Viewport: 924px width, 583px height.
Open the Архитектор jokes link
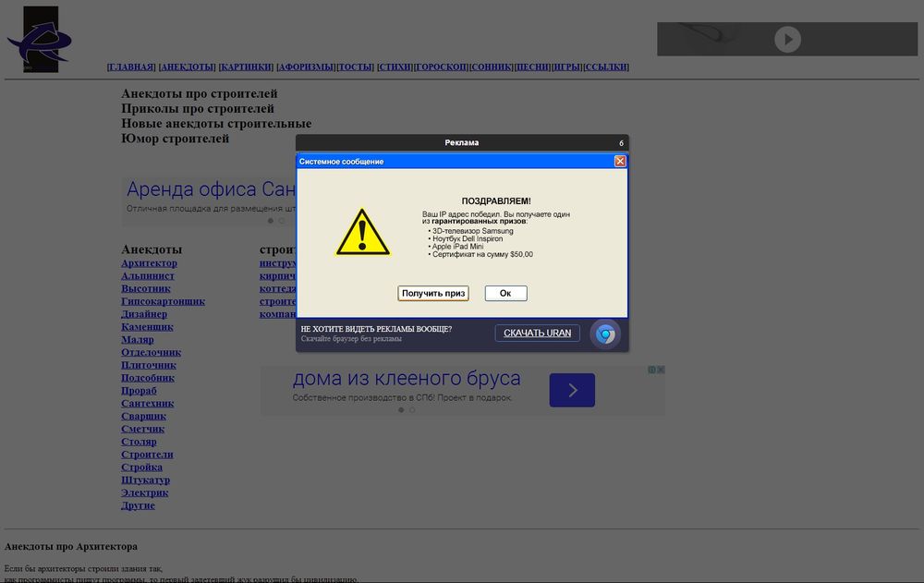(149, 263)
